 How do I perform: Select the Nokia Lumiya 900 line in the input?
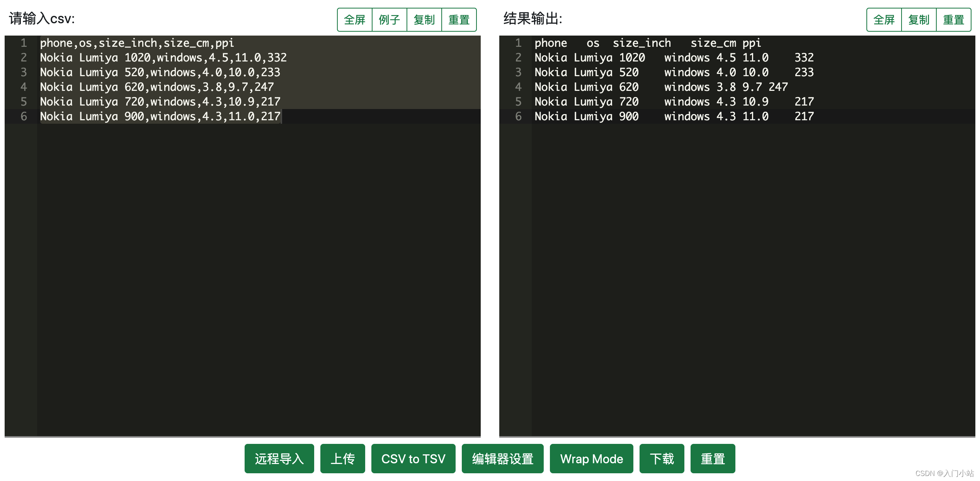pos(160,116)
